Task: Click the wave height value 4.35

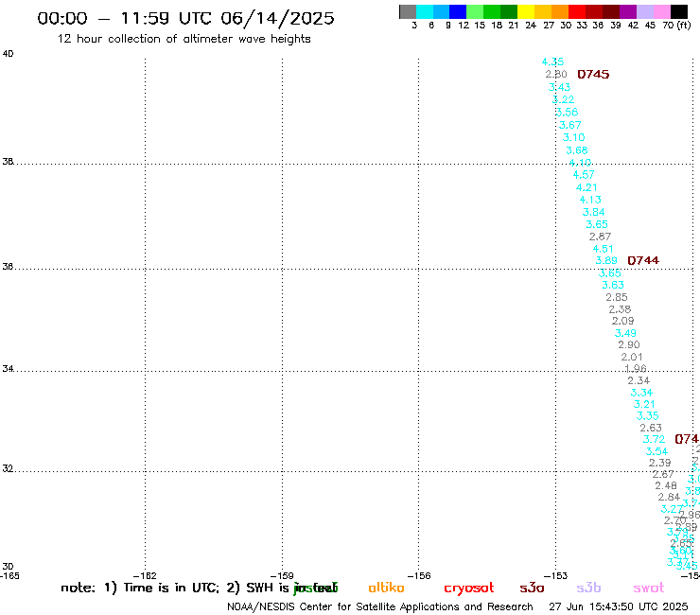Action: coord(552,61)
